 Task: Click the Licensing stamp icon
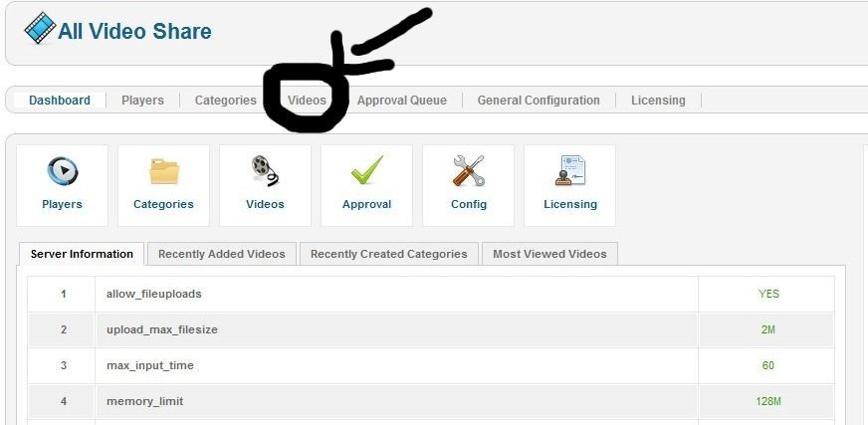[x=570, y=170]
